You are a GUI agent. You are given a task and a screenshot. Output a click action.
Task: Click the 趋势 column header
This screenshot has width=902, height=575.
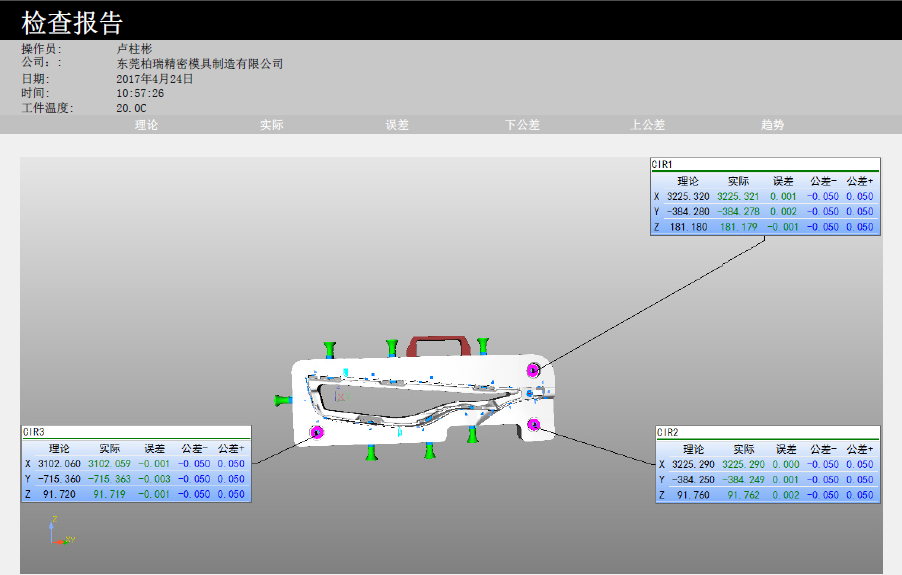[772, 125]
